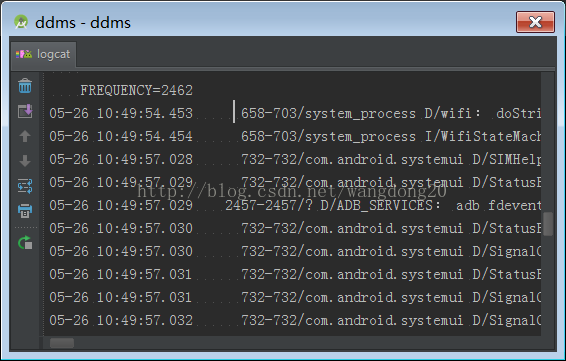Image resolution: width=566 pixels, height=361 pixels.
Task: Go down the stack trace arrow
Action: click(25, 161)
